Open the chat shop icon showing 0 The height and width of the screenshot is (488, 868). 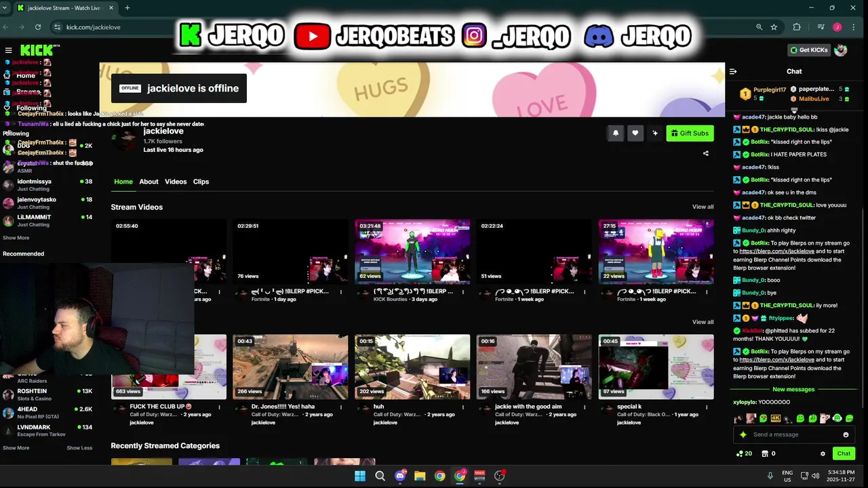(x=768, y=453)
